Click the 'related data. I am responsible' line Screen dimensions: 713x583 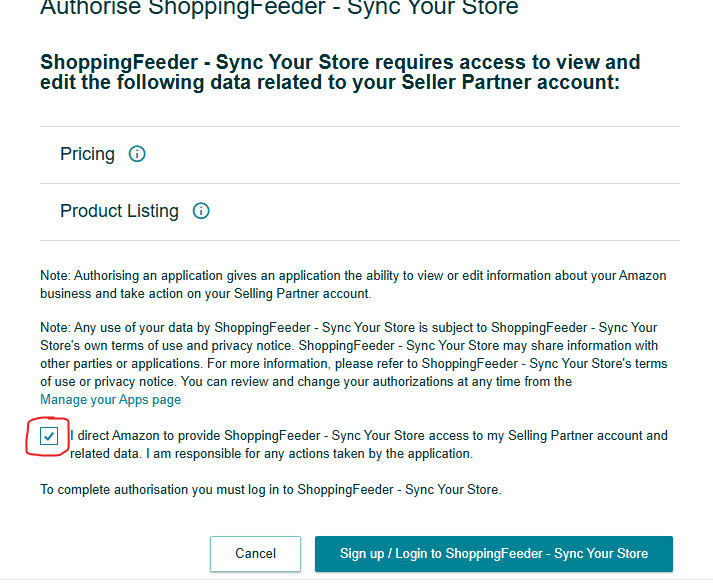[271, 454]
